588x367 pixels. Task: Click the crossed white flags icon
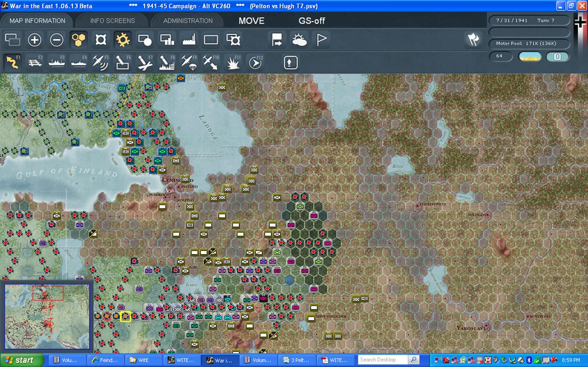(474, 40)
